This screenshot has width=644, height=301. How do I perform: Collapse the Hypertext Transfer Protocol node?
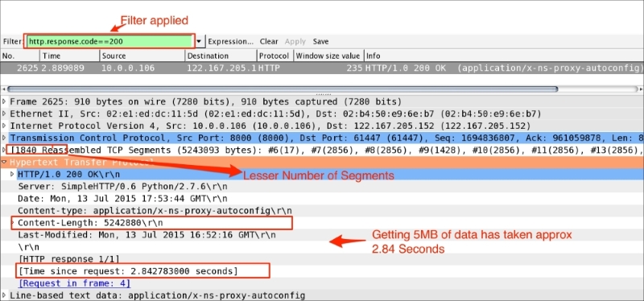[4, 162]
